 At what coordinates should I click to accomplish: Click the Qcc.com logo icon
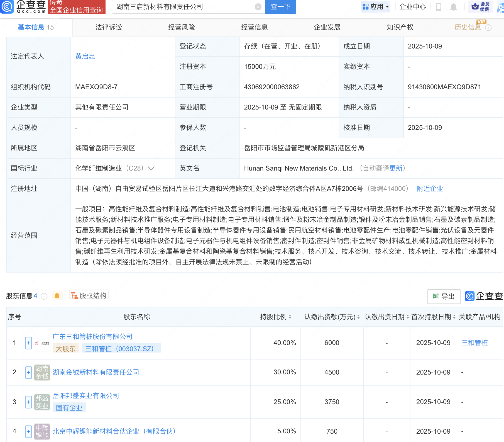click(x=7, y=7)
